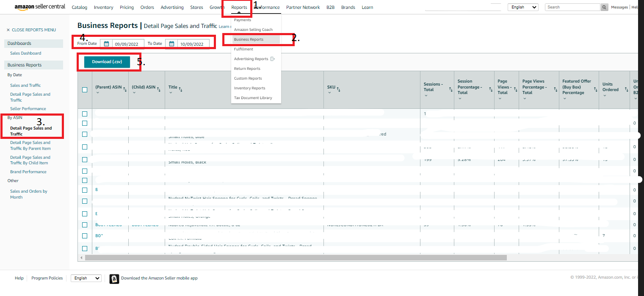
Task: Expand chevron under (Parent) ASIN header
Action: (x=97, y=93)
